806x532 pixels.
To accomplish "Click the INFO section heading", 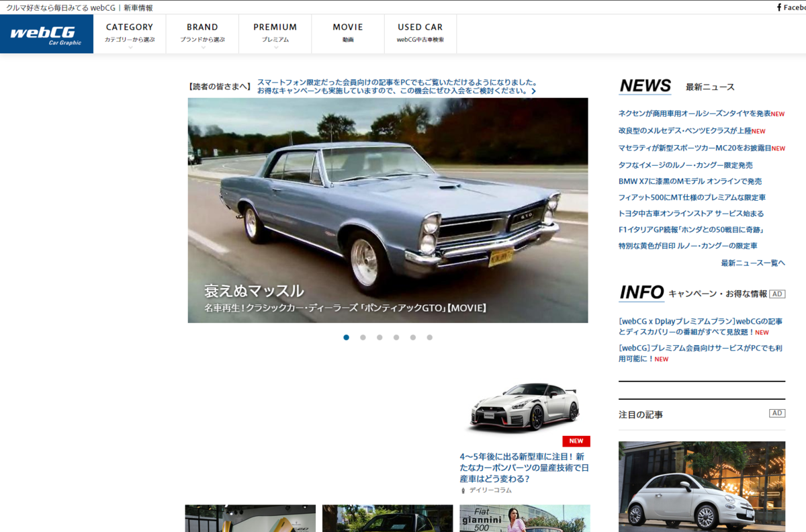I will point(641,292).
